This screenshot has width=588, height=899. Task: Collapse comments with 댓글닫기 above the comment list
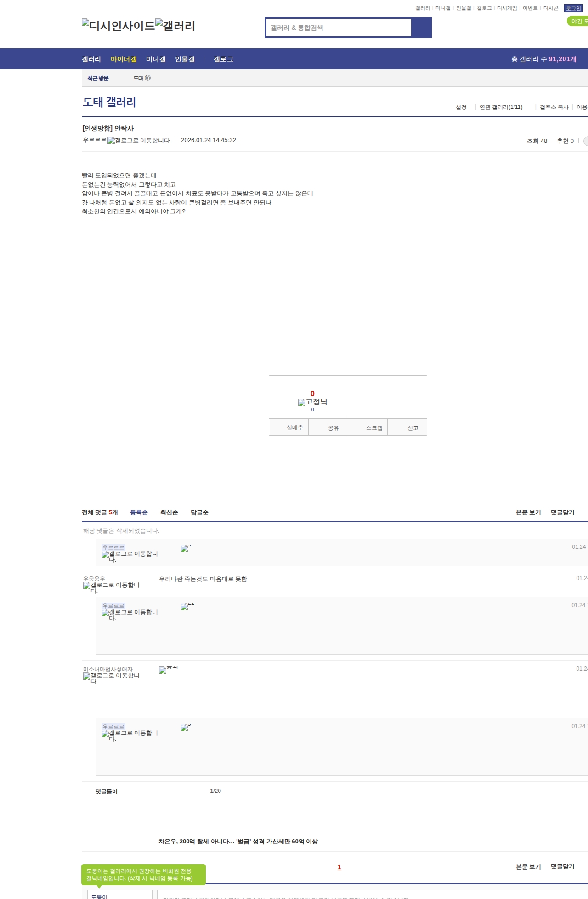point(563,512)
